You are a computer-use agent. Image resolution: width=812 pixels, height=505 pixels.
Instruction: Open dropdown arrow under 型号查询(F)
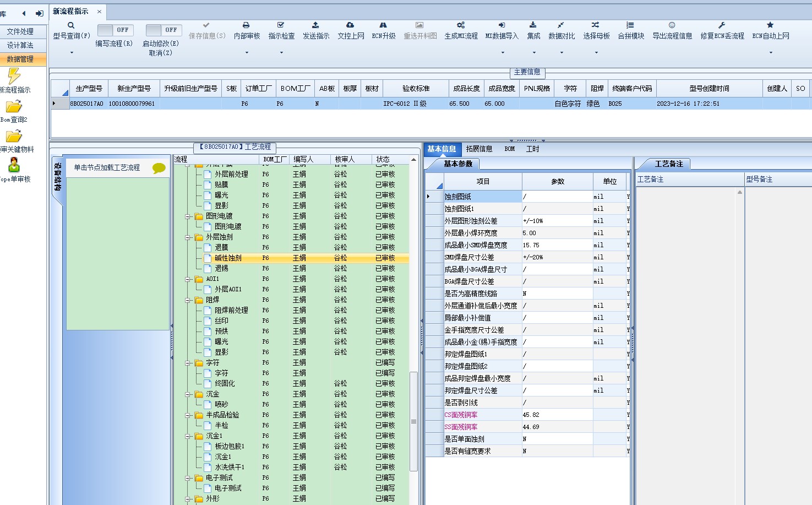tap(72, 53)
